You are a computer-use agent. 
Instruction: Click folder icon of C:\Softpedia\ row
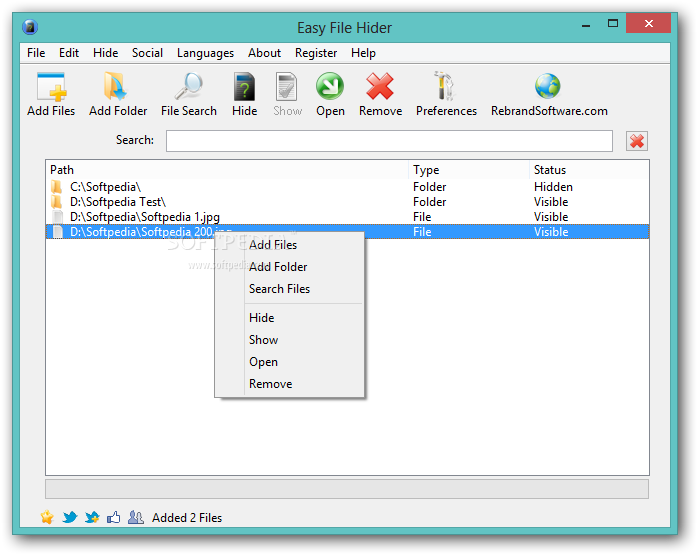[57, 187]
